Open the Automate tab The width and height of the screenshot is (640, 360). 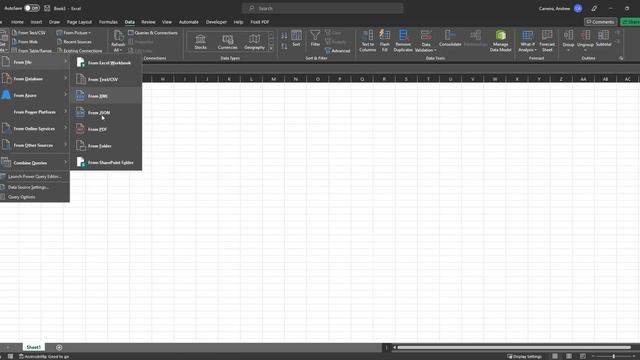click(189, 22)
